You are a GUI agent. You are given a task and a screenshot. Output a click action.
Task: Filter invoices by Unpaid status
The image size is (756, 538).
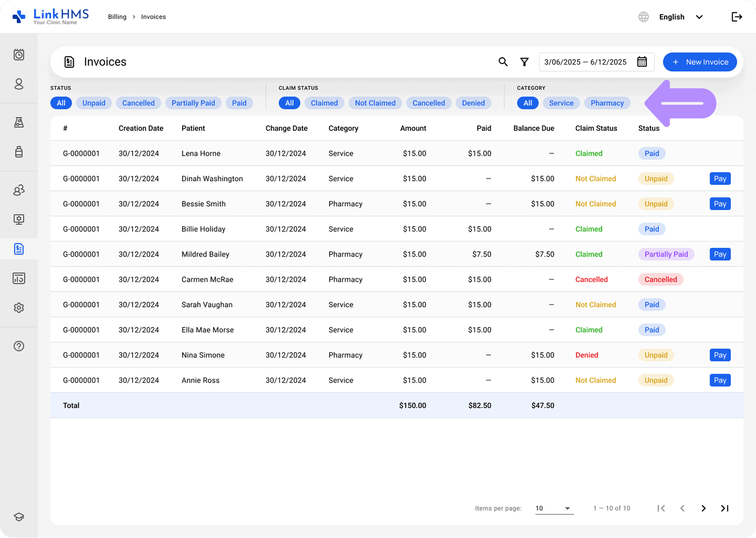pyautogui.click(x=94, y=103)
